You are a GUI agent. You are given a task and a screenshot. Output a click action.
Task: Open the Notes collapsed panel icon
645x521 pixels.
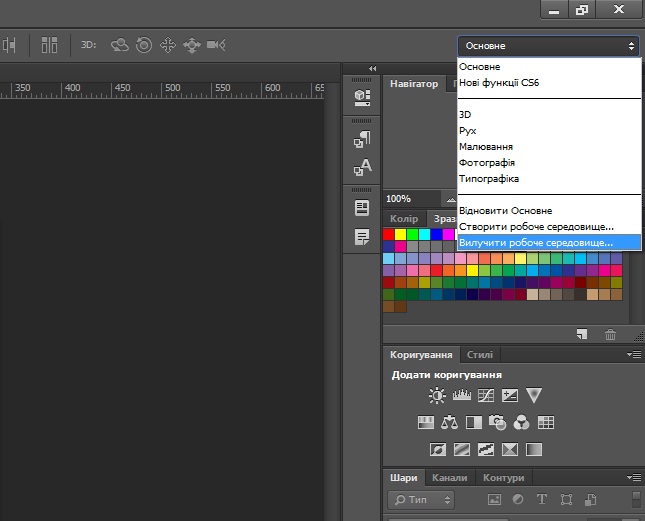point(362,237)
